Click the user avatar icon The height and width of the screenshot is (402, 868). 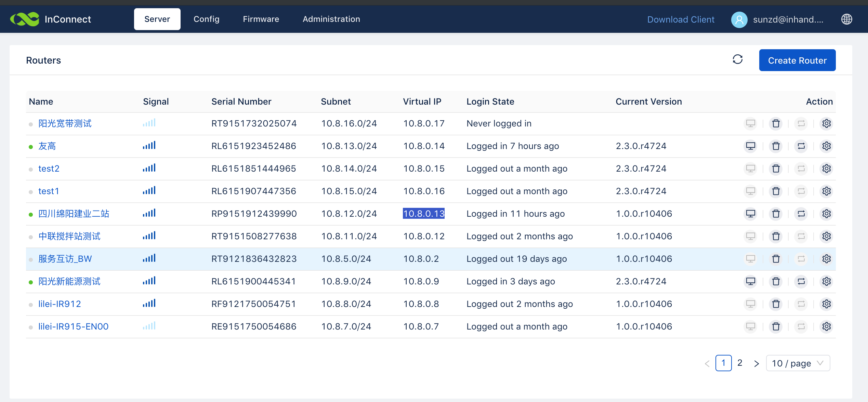(x=739, y=19)
